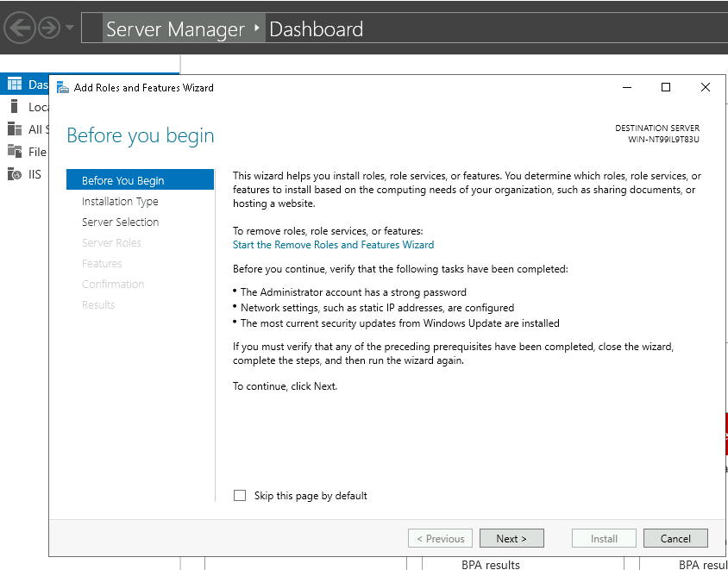Click the IIS icon in the sidebar
The height and width of the screenshot is (570, 728).
(15, 174)
